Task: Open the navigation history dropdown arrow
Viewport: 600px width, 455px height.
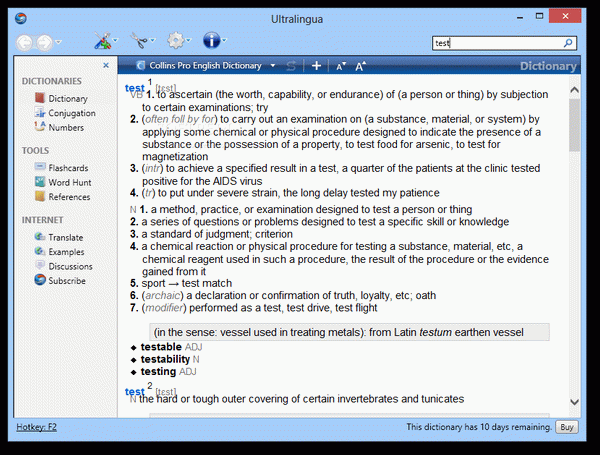Action: click(x=59, y=42)
